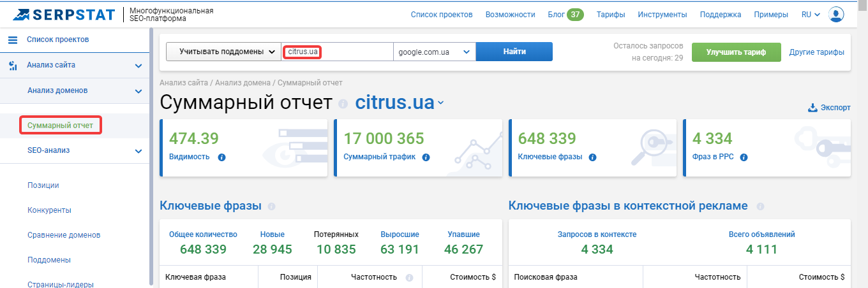
Task: Open the Ключевые фразы 648 339 card
Action: pyautogui.click(x=592, y=148)
